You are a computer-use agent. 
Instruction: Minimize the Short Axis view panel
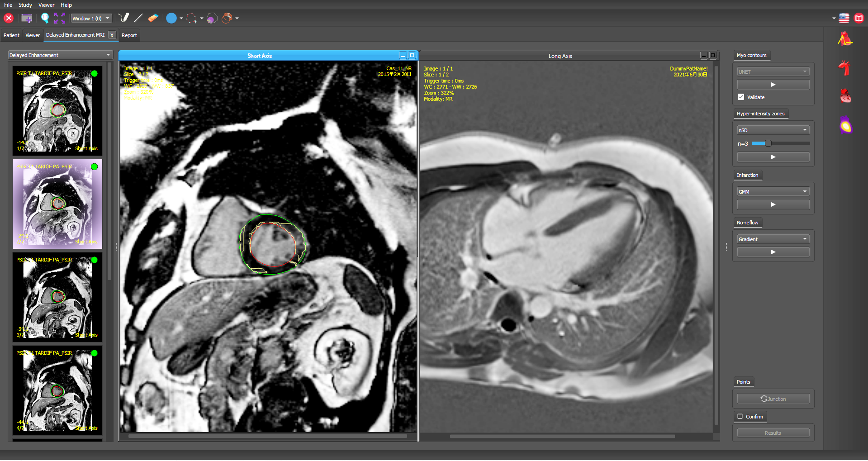pos(403,56)
